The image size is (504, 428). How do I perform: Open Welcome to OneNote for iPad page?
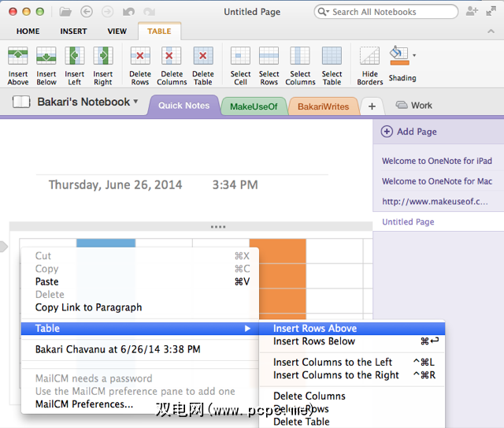click(436, 161)
